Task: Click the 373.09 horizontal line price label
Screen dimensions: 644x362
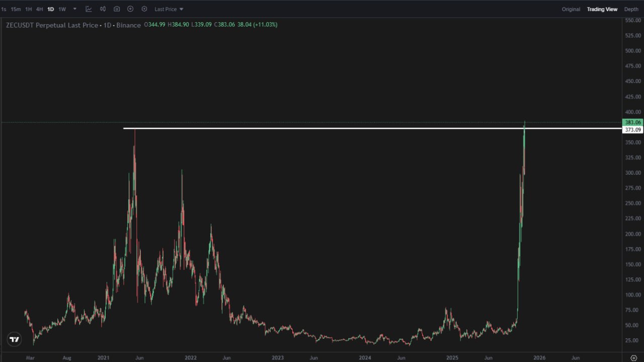Action: 632,130
